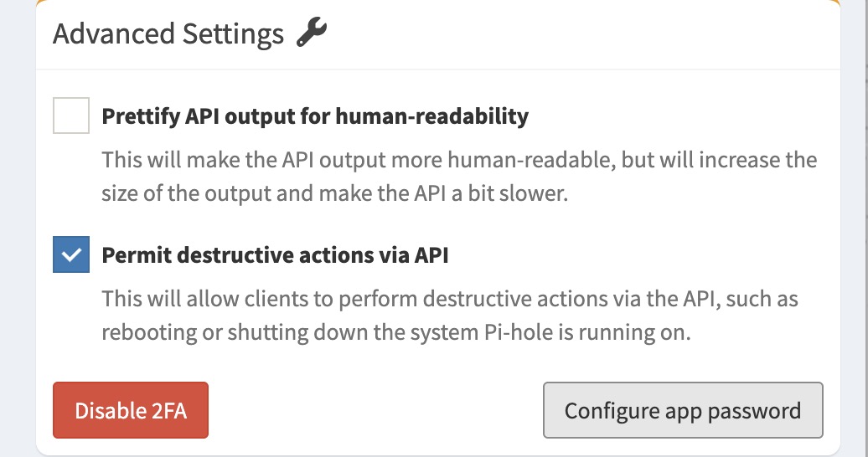Click the word "Settings" in the panel title
This screenshot has height=457, width=868.
230,34
